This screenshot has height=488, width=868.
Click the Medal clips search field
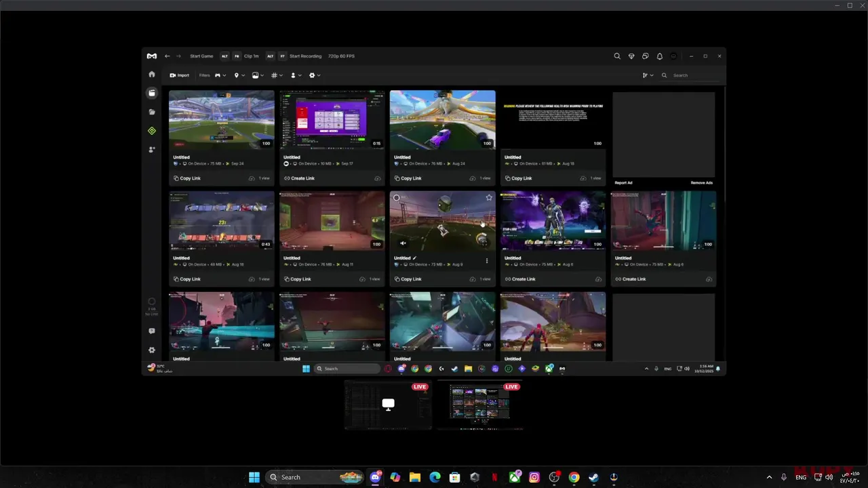click(x=692, y=75)
